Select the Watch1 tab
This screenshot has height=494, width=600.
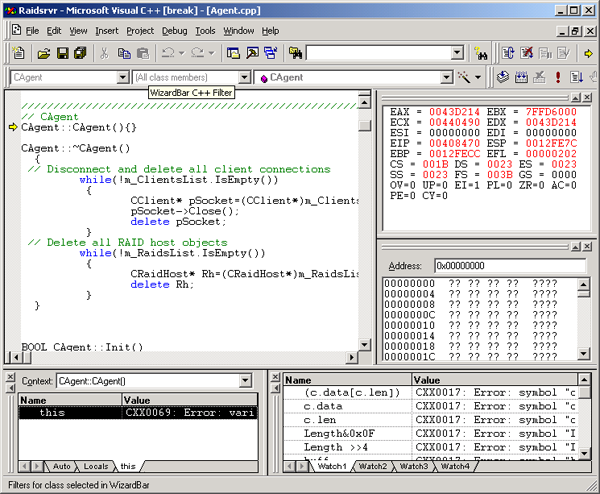(332, 466)
